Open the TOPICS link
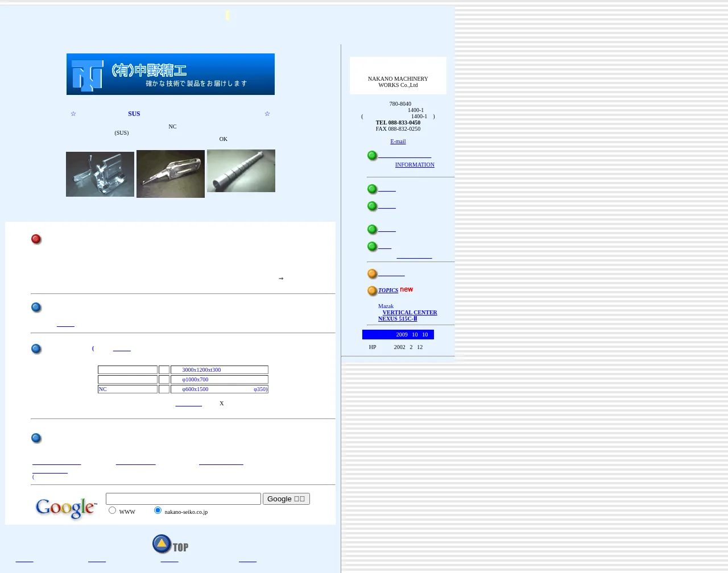The width and height of the screenshot is (728, 573). [x=388, y=290]
